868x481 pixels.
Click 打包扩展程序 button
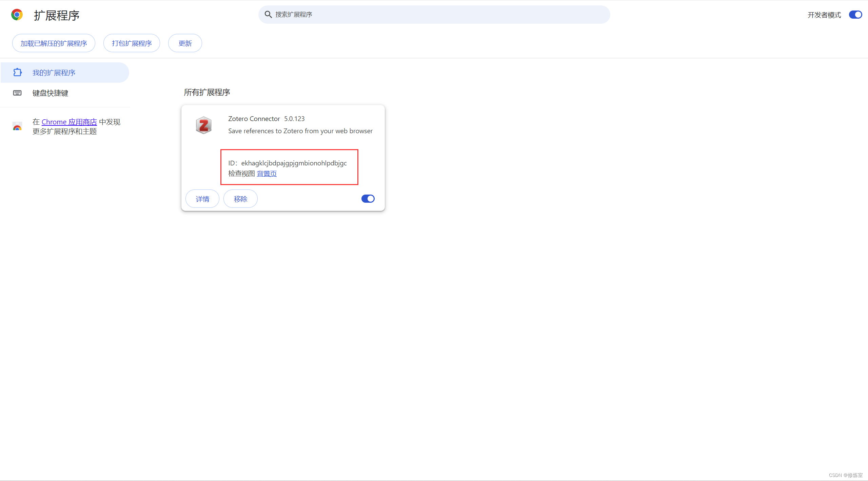pos(132,43)
